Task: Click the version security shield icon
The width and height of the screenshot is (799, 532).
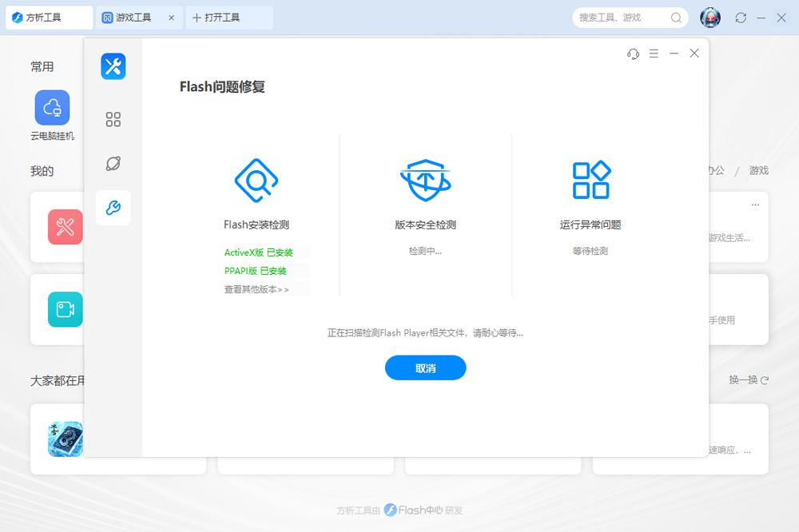Action: tap(425, 180)
